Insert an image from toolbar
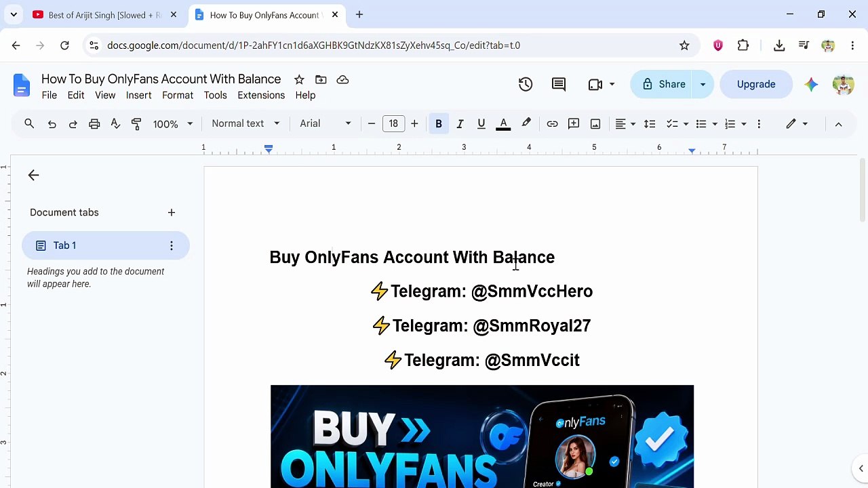The width and height of the screenshot is (868, 488). click(x=595, y=123)
